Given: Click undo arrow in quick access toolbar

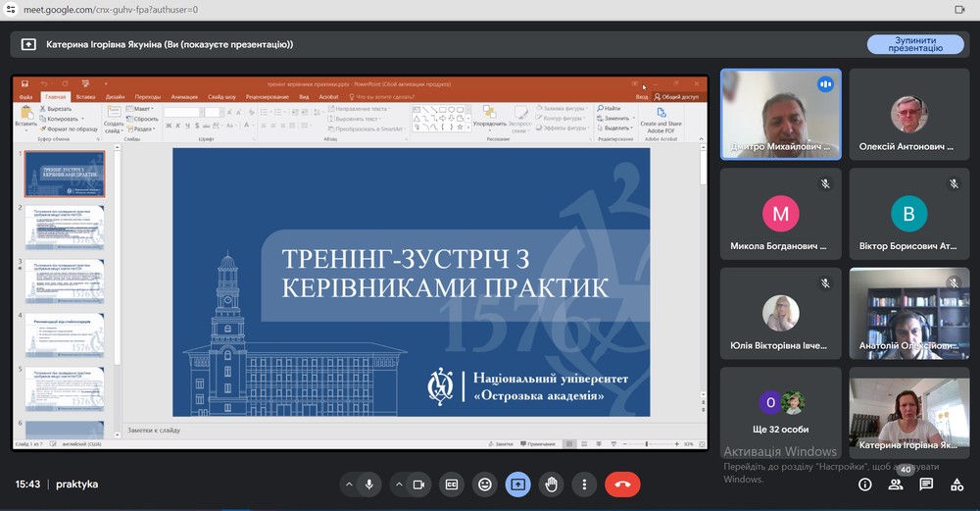Looking at the screenshot, I should point(44,83).
